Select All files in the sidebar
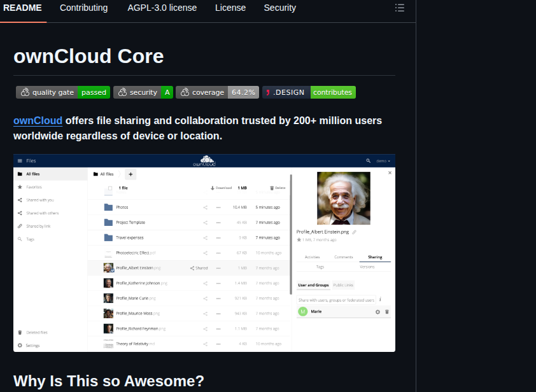The image size is (536, 392). point(50,174)
